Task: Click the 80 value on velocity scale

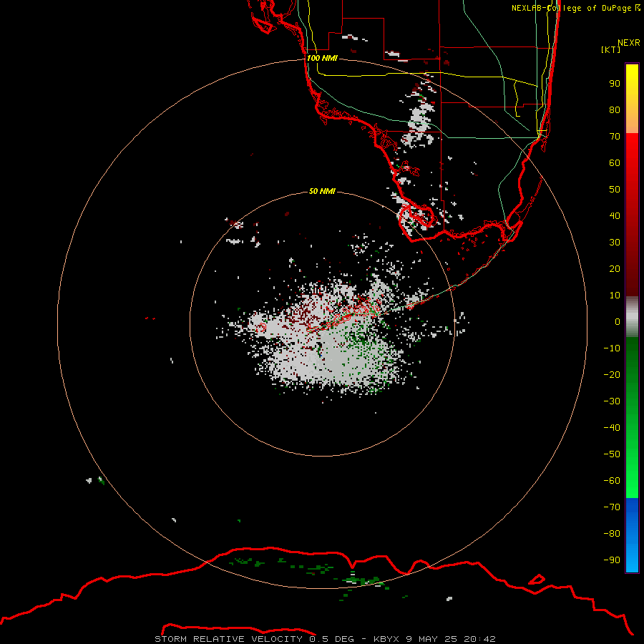Action: pos(615,110)
